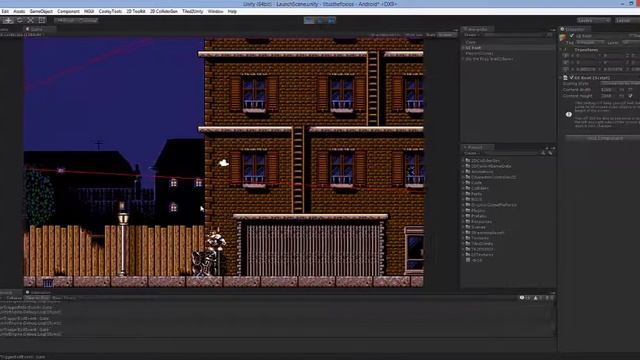Viewport: 640px width, 360px height.
Task: Open the Assets menu
Action: 19,11
